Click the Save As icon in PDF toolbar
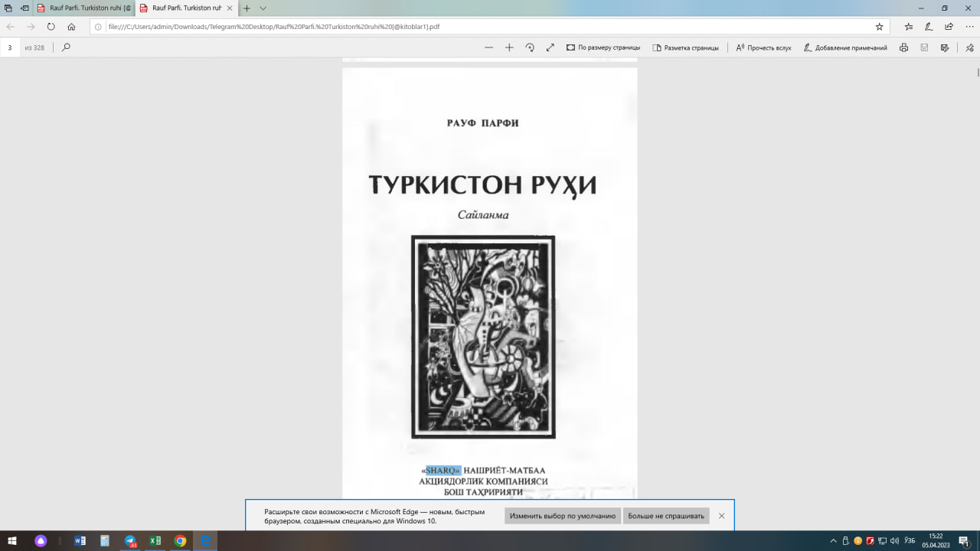 point(944,47)
